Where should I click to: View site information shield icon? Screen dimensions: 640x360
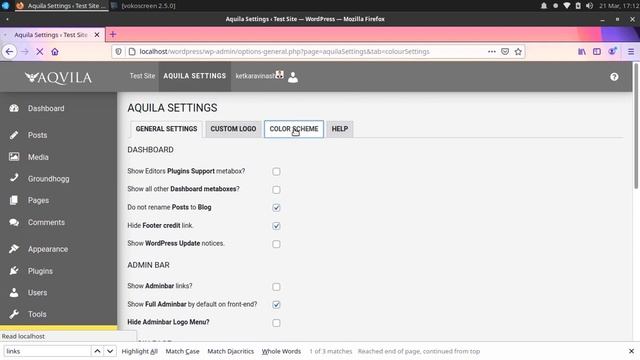[x=118, y=51]
